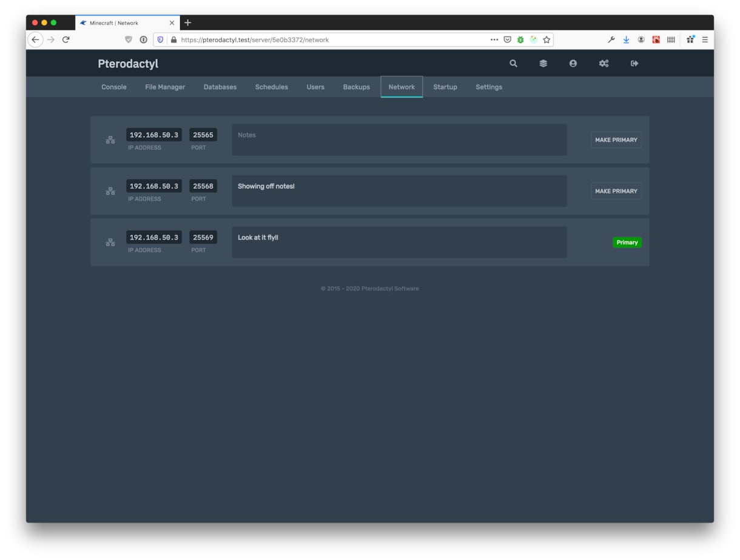Switch to the Users tab
Viewport: 740px width, 560px height.
pyautogui.click(x=315, y=87)
